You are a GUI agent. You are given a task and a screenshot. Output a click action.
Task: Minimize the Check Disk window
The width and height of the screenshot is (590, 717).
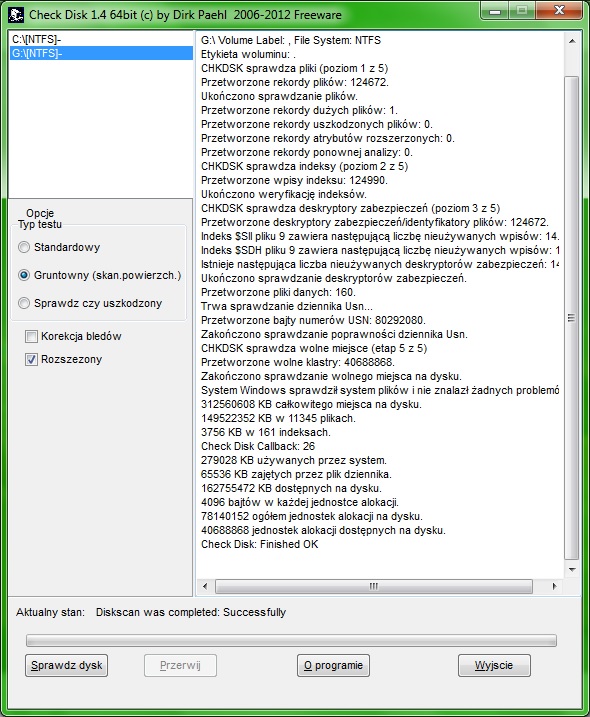495,11
